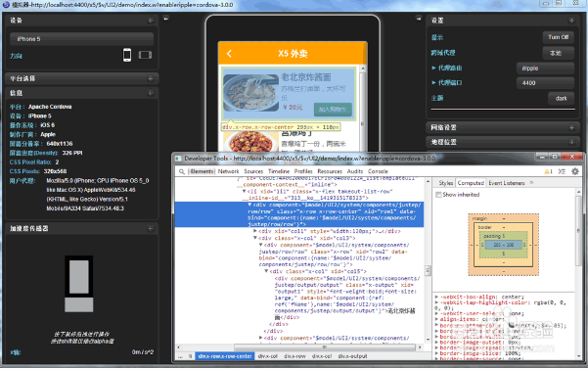The height and width of the screenshot is (369, 588).
Task: Expand the -webkit-box-align CSS property
Action: click(436, 297)
